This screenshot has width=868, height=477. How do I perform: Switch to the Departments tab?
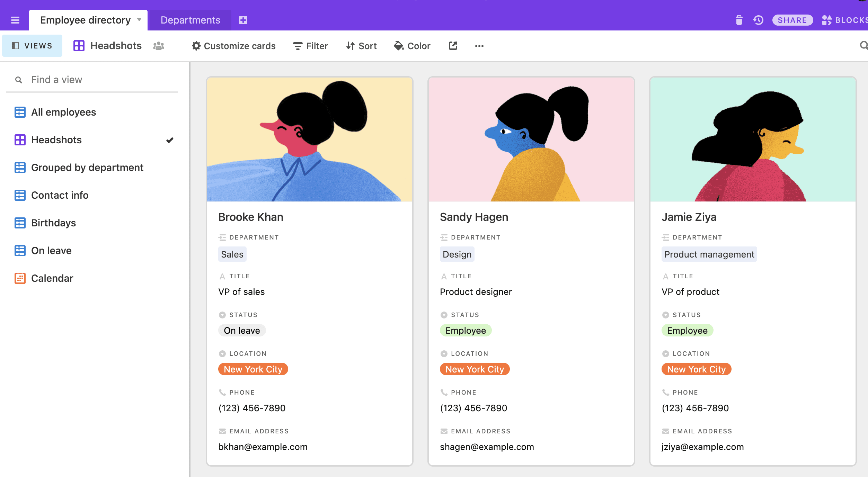(190, 20)
